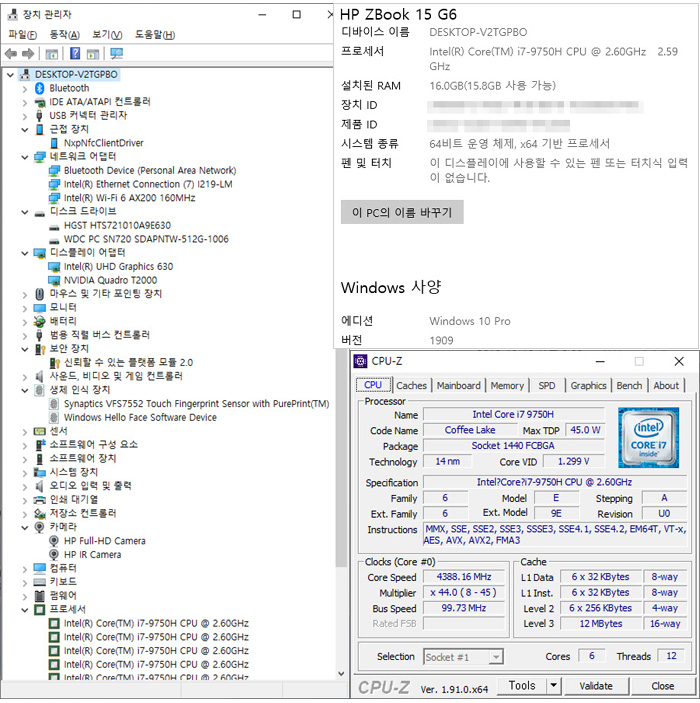700x703 pixels.
Task: Switch to the Memory tab in CPU-Z
Action: click(x=507, y=386)
